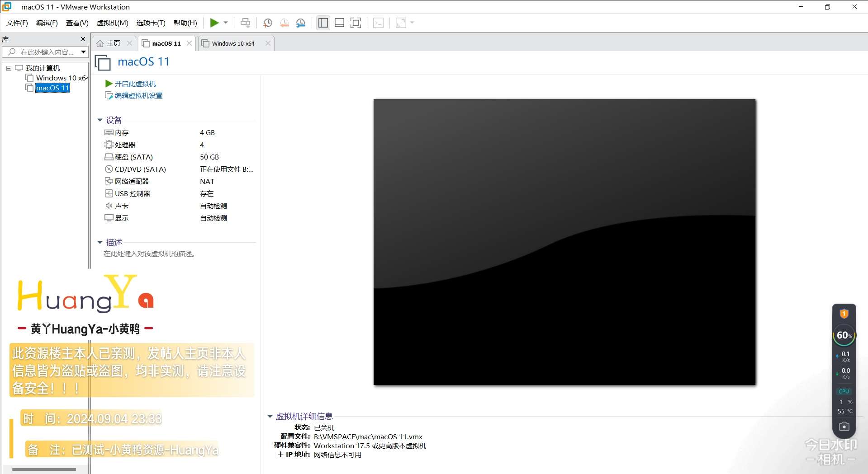The width and height of the screenshot is (868, 474).
Task: Collapse the 设备 section
Action: coord(100,120)
